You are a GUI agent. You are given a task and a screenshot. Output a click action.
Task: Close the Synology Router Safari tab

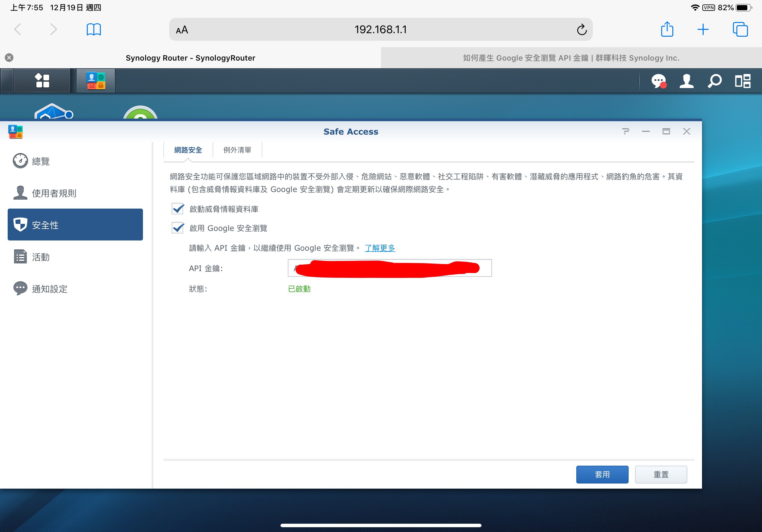click(9, 58)
